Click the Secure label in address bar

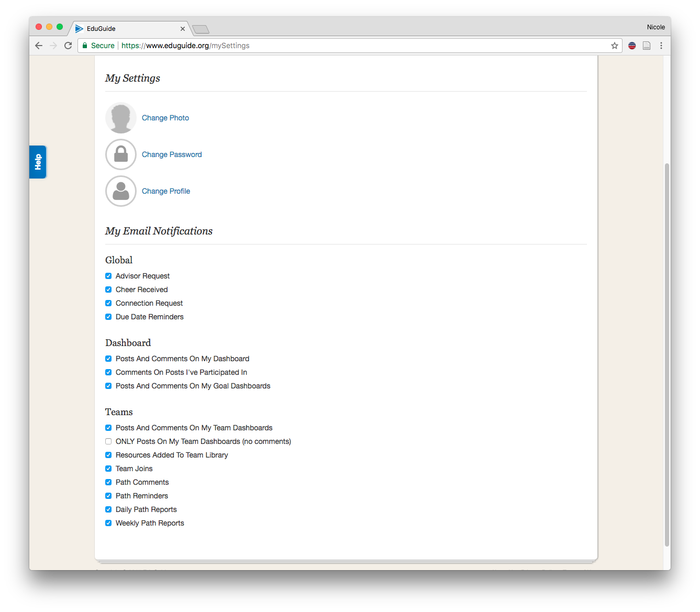point(103,46)
